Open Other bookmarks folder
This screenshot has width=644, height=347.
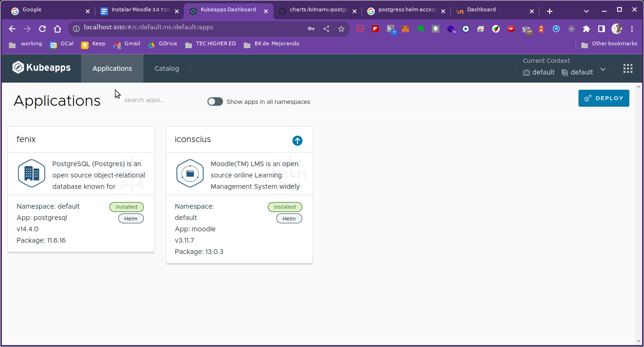[609, 44]
